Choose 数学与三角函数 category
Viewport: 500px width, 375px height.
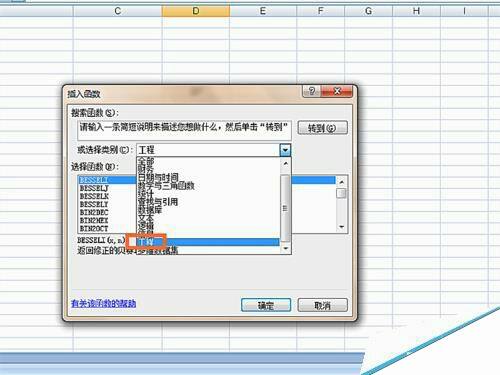click(166, 185)
